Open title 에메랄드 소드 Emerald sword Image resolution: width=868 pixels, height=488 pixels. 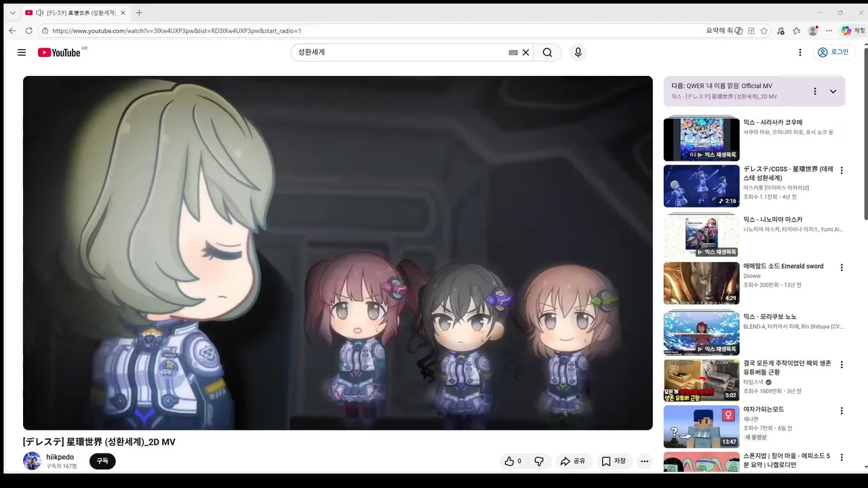click(x=783, y=266)
